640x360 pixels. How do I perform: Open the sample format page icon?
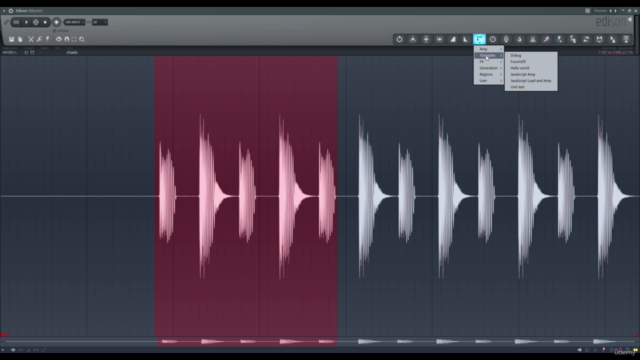(20, 39)
